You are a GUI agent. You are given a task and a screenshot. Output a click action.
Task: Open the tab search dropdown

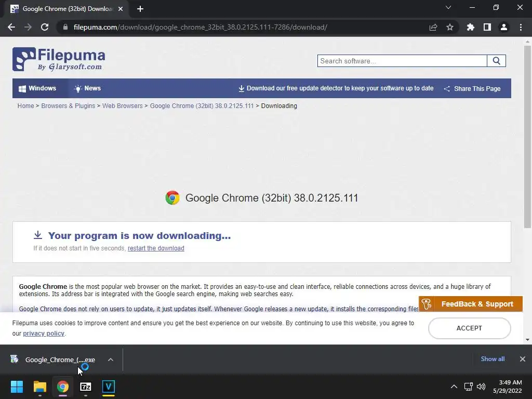point(448,7)
